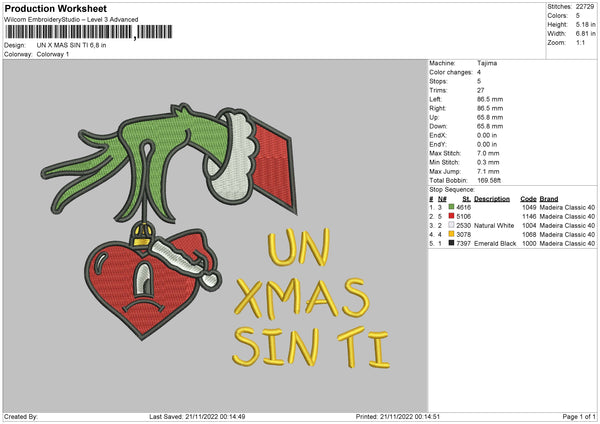The image size is (600, 424).
Task: Click the embroidery design preview image
Action: pyautogui.click(x=215, y=235)
